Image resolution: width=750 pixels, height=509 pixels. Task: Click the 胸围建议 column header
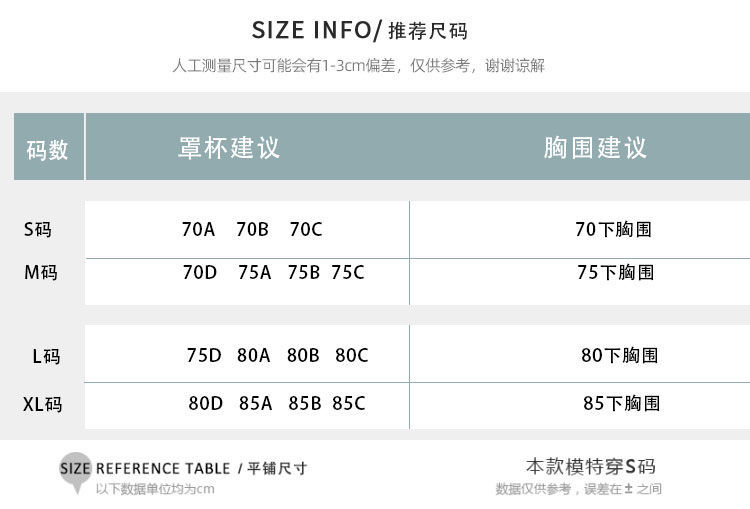click(596, 147)
